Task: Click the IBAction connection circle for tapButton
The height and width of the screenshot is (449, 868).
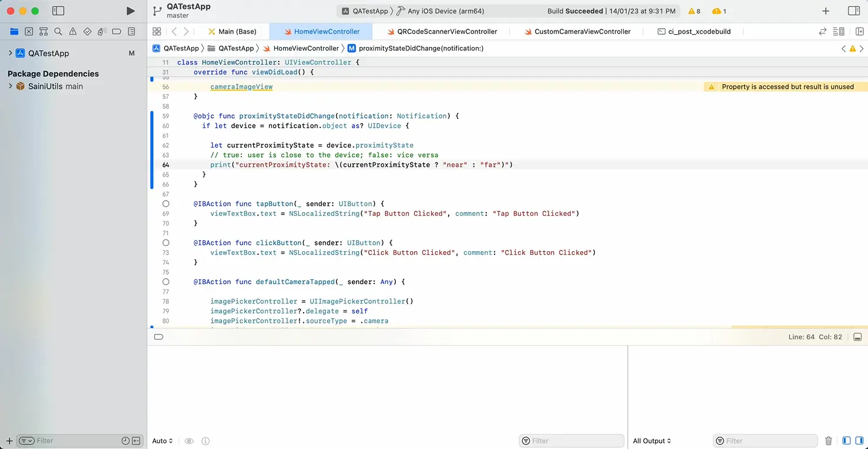Action: point(166,204)
